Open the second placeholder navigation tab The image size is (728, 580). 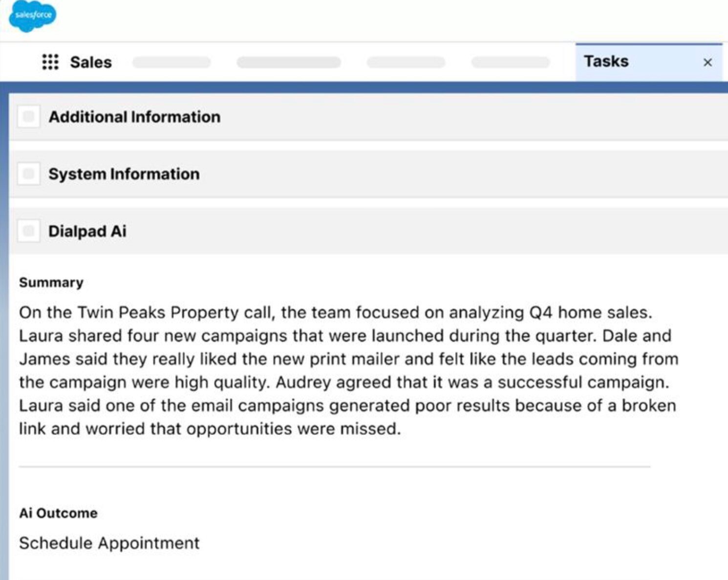[x=289, y=62]
